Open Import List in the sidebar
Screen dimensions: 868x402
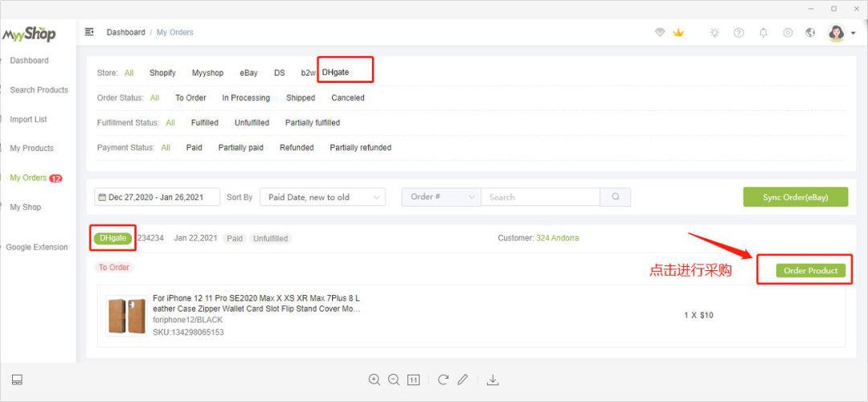[x=28, y=119]
